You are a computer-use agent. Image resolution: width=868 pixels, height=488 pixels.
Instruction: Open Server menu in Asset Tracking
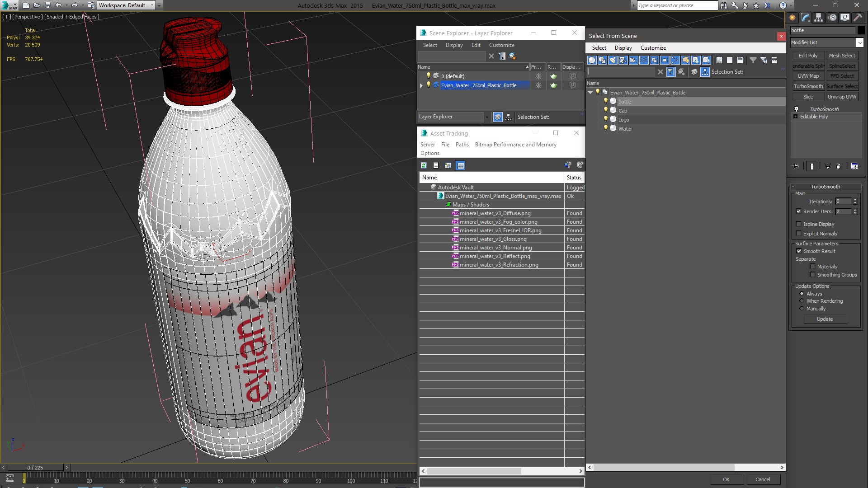pyautogui.click(x=427, y=145)
